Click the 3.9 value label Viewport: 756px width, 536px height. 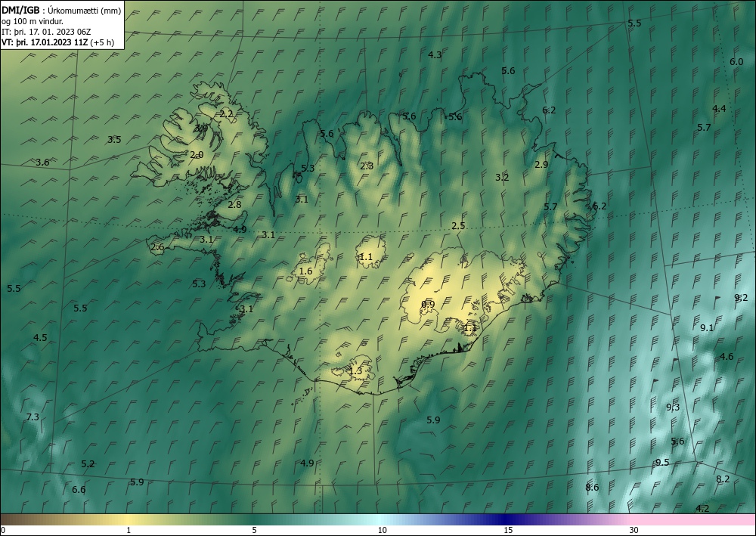201,129
